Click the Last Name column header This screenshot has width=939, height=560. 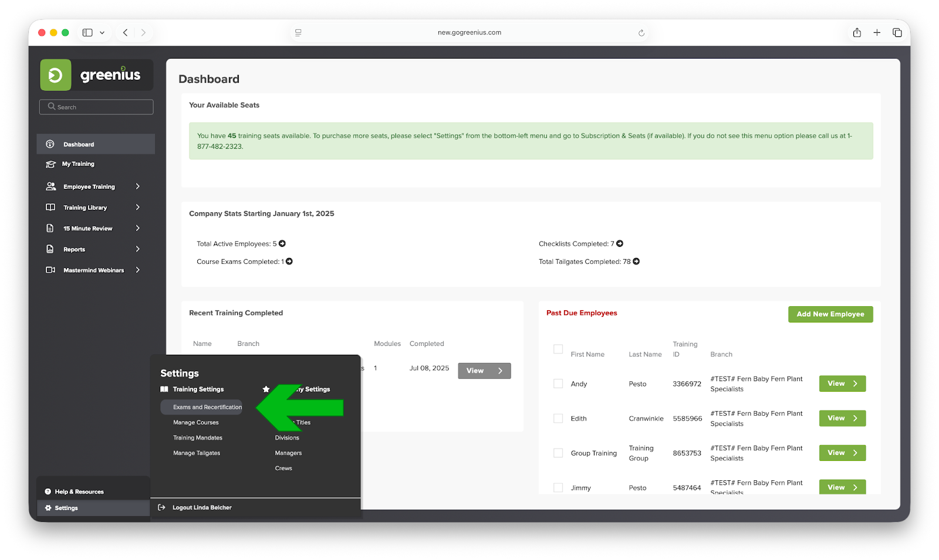[x=645, y=355]
